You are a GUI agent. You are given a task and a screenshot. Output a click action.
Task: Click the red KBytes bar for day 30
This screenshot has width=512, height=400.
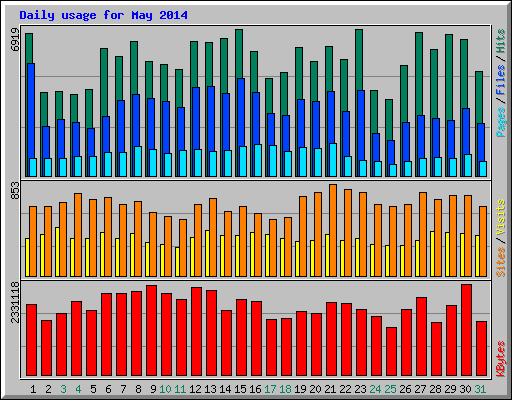[466, 330]
